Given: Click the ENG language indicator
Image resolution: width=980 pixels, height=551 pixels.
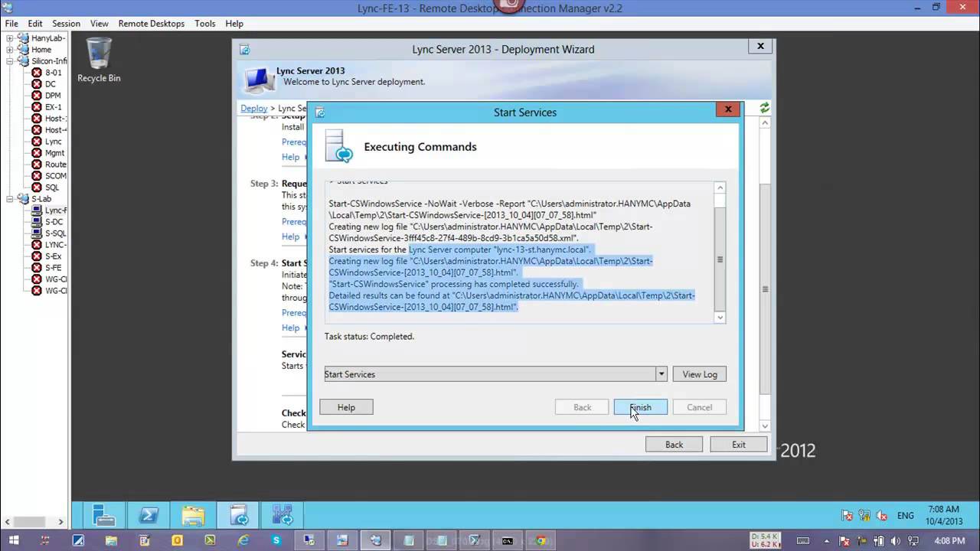Looking at the screenshot, I should pyautogui.click(x=906, y=516).
